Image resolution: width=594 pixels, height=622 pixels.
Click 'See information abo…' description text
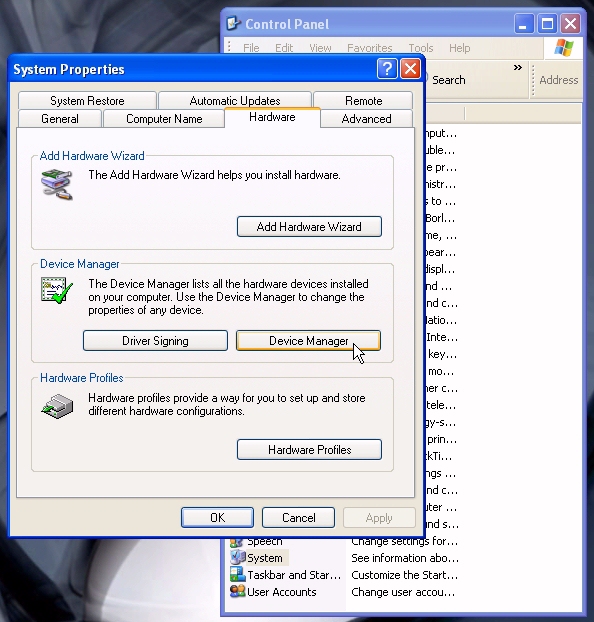[405, 558]
